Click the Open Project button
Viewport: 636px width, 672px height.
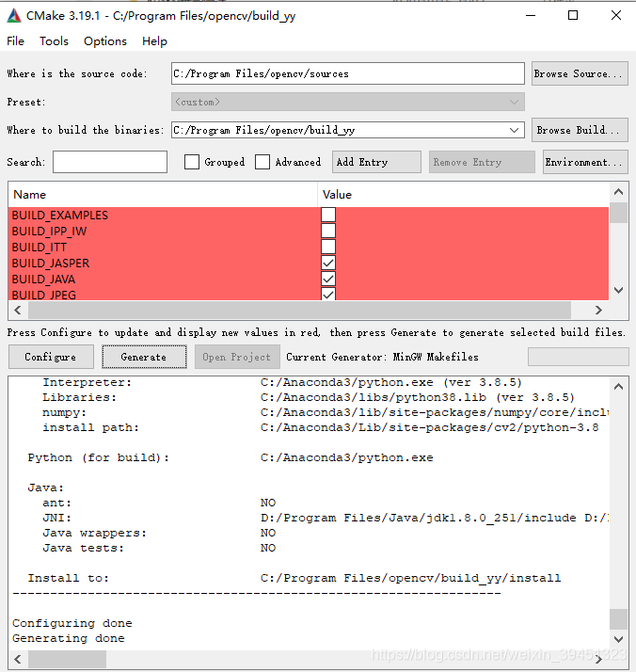pyautogui.click(x=237, y=357)
